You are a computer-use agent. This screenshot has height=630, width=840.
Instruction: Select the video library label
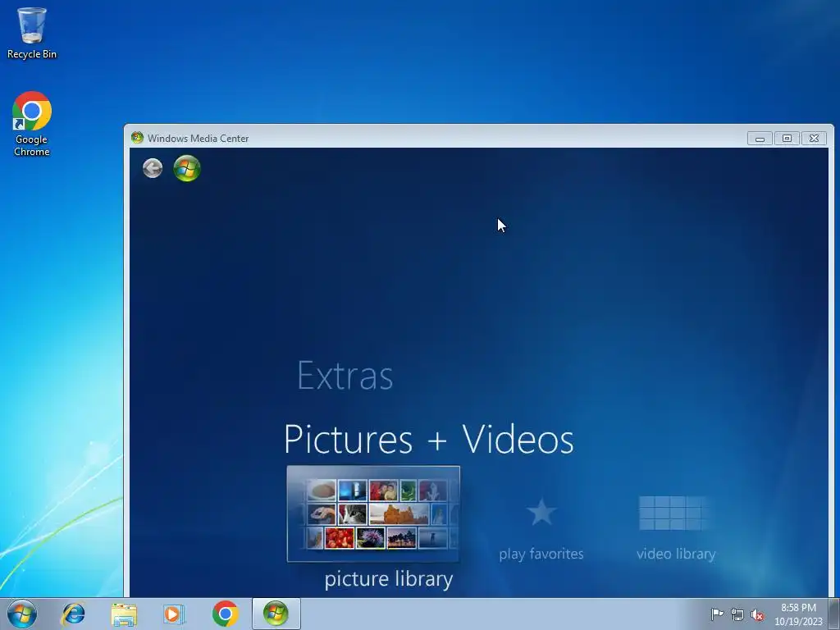point(676,554)
